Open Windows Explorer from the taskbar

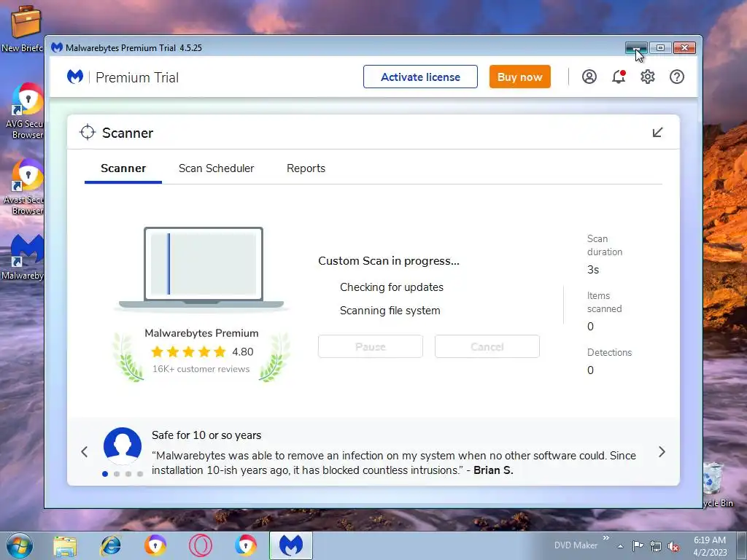(x=65, y=545)
